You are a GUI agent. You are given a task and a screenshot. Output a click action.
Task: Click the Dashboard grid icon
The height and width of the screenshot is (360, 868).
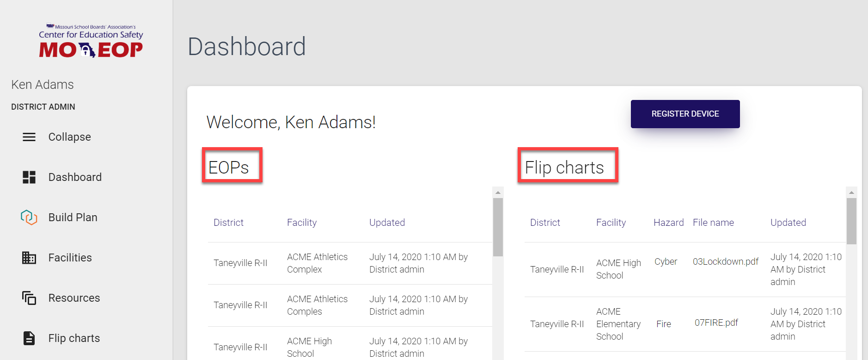coord(29,177)
